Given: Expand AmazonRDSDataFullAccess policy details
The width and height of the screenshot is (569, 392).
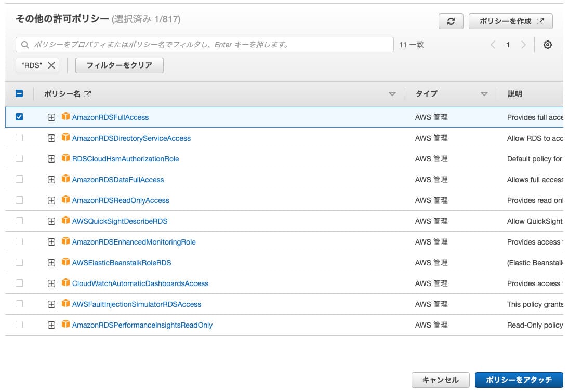Looking at the screenshot, I should 51,180.
